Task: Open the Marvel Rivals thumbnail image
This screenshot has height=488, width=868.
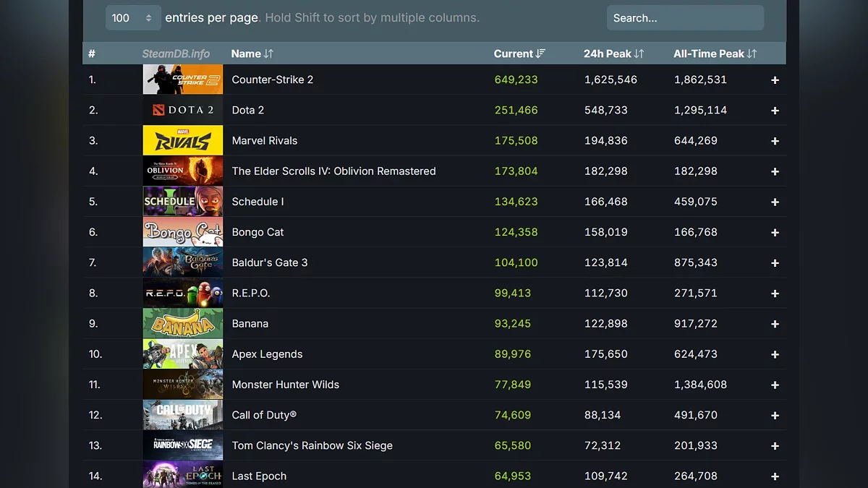Action: [183, 140]
